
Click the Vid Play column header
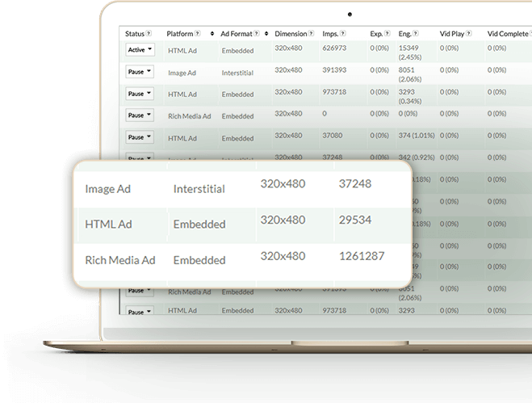[x=455, y=34]
